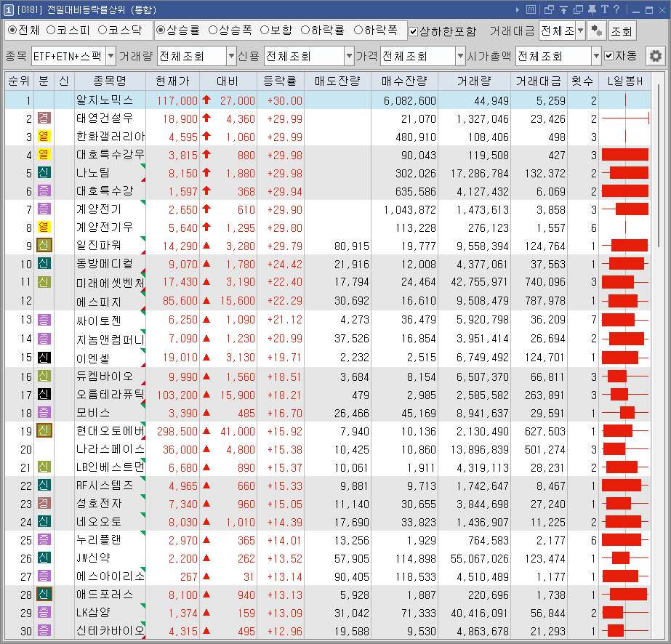Screen dimensions: 671x644
Task: Open the stock 알지노믹스
Action: (x=105, y=100)
